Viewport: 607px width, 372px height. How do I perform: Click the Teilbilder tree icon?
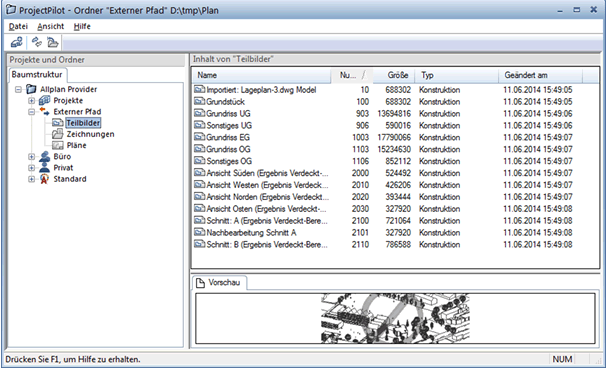tap(58, 123)
